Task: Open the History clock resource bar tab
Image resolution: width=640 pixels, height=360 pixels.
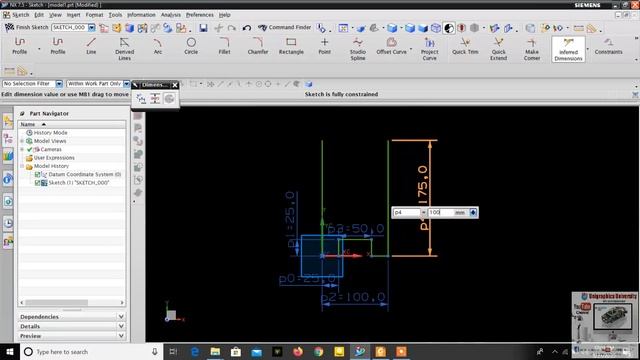Action: click(x=8, y=223)
